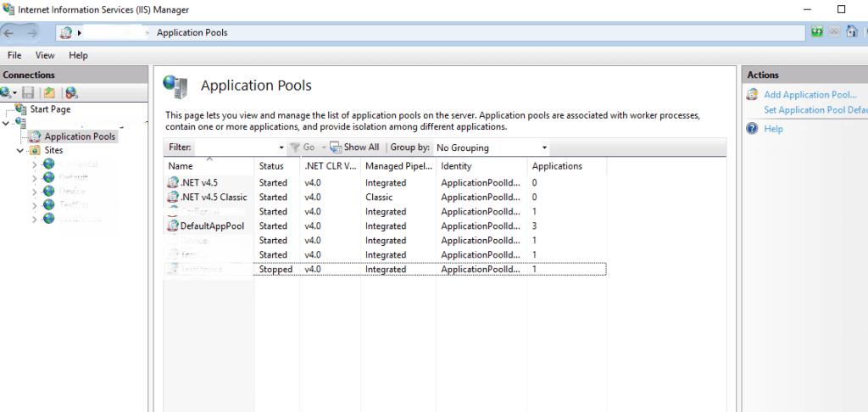Collapse the server node in Connections tree
This screenshot has width=868, height=412.
coord(6,123)
